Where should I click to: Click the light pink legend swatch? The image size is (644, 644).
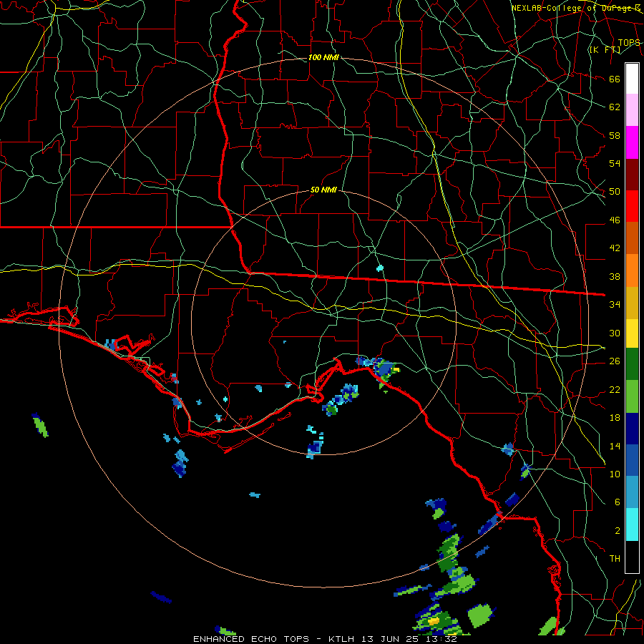click(x=632, y=110)
